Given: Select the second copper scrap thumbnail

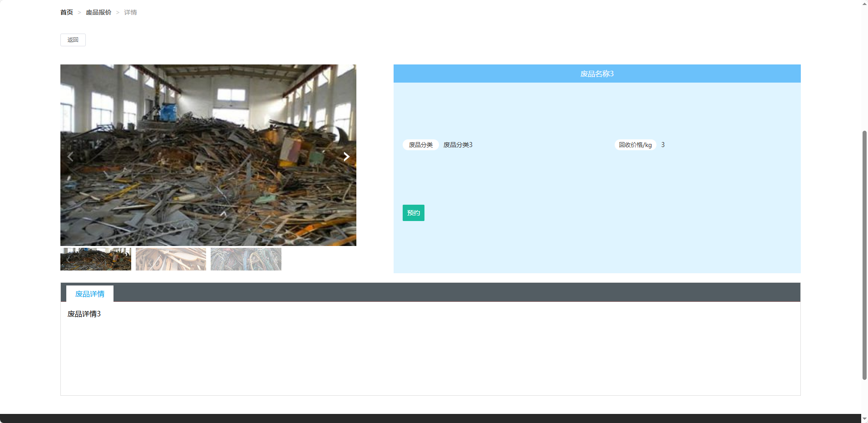Looking at the screenshot, I should 171,259.
